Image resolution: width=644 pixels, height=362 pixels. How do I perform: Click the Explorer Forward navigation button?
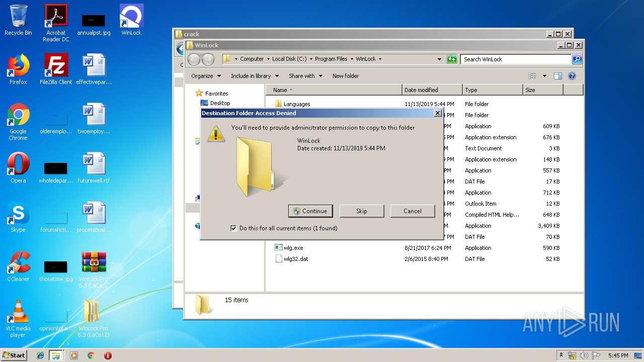tap(208, 59)
